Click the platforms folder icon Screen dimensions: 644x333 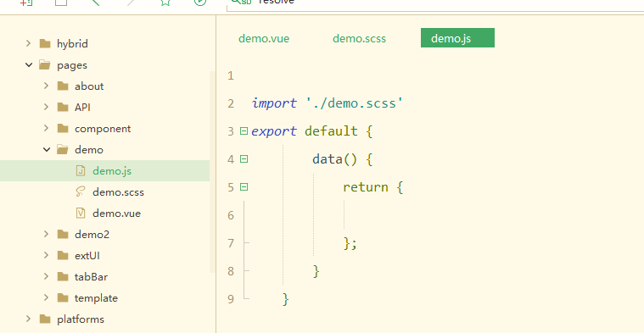(45, 319)
